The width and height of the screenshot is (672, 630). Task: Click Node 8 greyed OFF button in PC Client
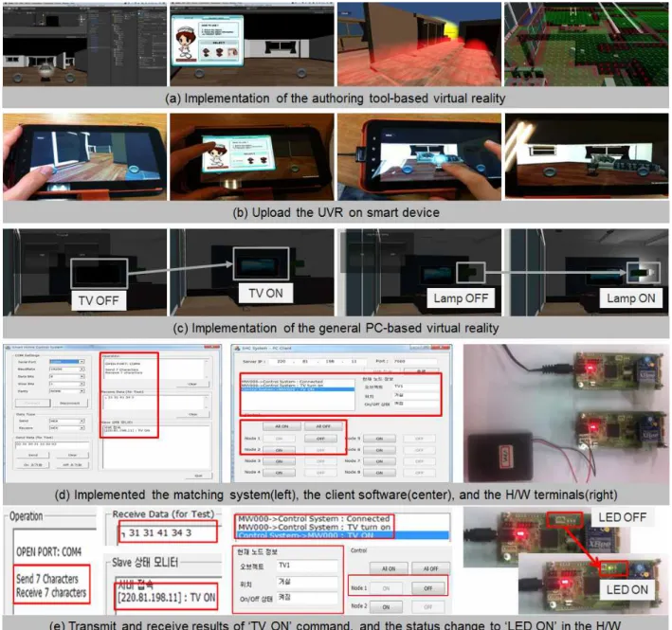tap(419, 473)
